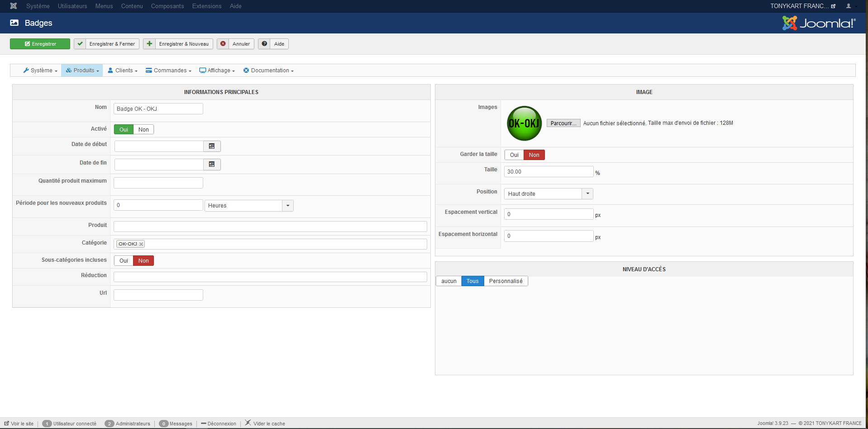Image resolution: width=868 pixels, height=429 pixels.
Task: Open the calendar picker for Date de fin
Action: click(212, 164)
